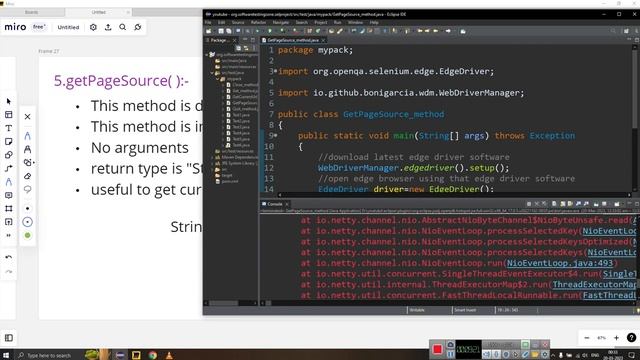The width and height of the screenshot is (640, 360).
Task: Click the free plan badge in Miro
Action: [39, 27]
